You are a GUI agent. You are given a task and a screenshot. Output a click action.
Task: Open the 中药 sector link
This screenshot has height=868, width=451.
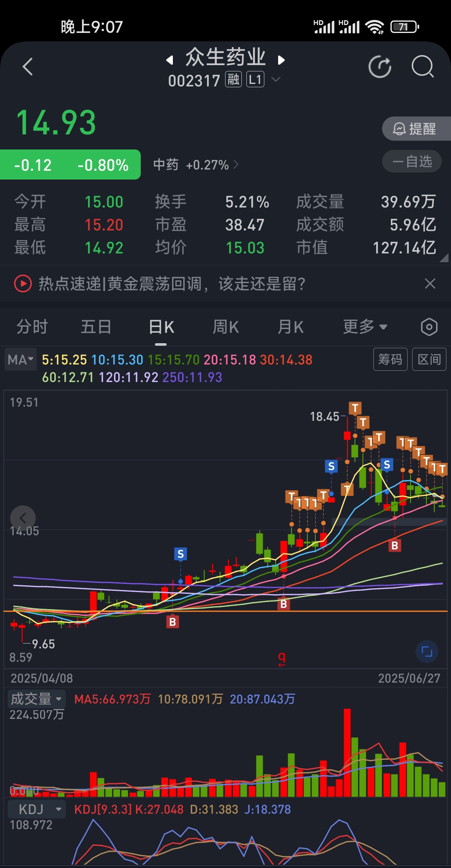tap(196, 164)
